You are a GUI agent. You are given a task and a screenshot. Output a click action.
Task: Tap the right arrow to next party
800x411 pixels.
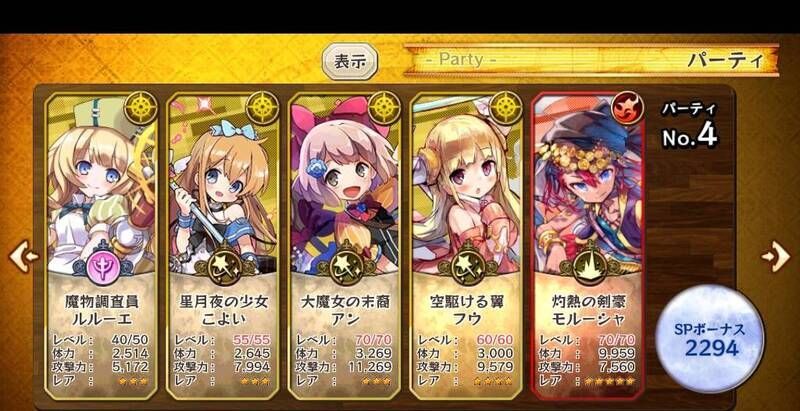pyautogui.click(x=776, y=255)
